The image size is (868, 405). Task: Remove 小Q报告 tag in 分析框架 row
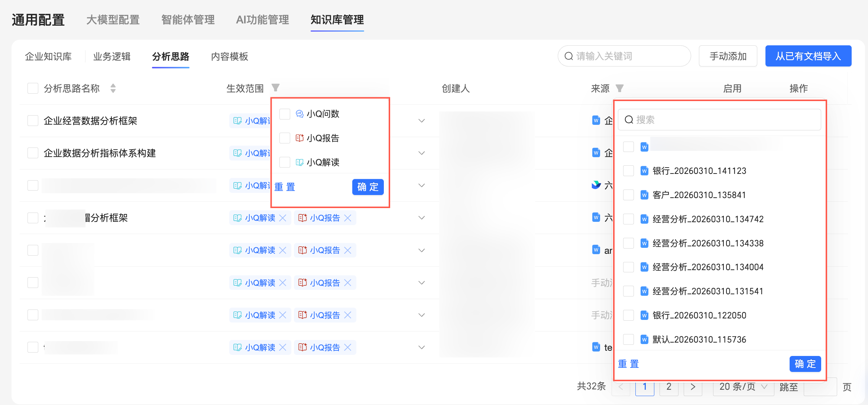pyautogui.click(x=348, y=218)
